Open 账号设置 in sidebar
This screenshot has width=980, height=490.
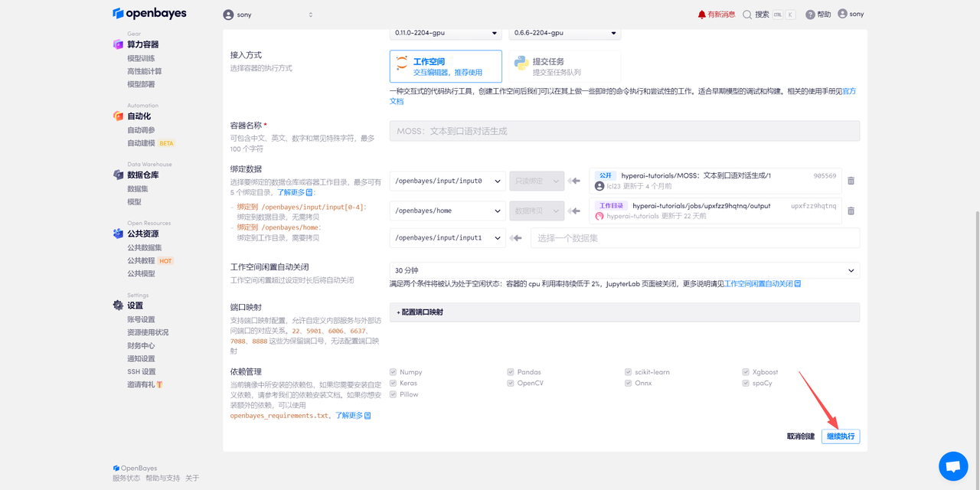pos(141,319)
